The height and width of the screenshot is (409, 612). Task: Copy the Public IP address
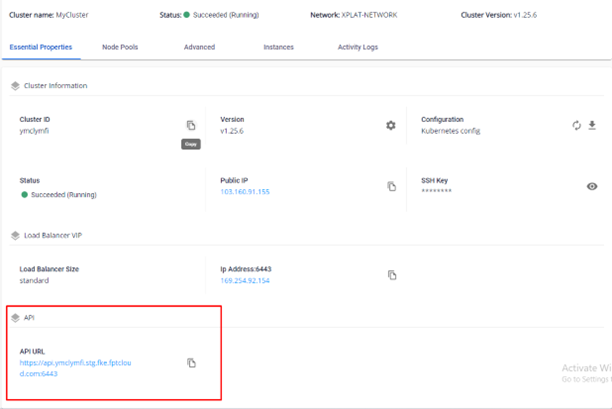pos(392,186)
